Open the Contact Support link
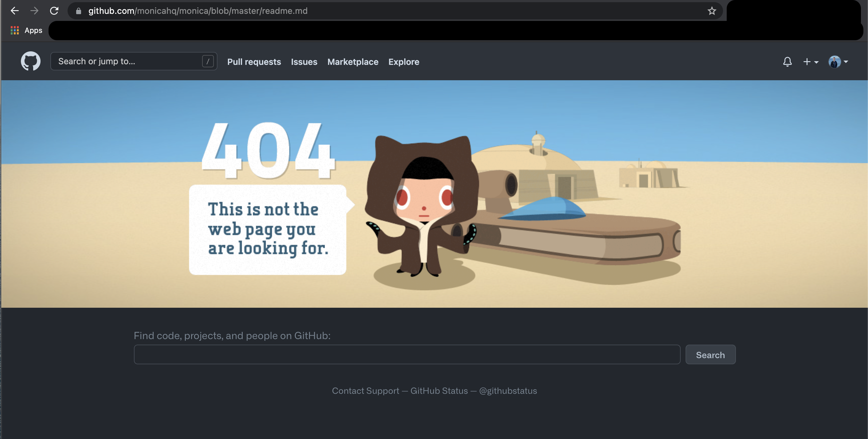The width and height of the screenshot is (868, 439). coord(366,390)
